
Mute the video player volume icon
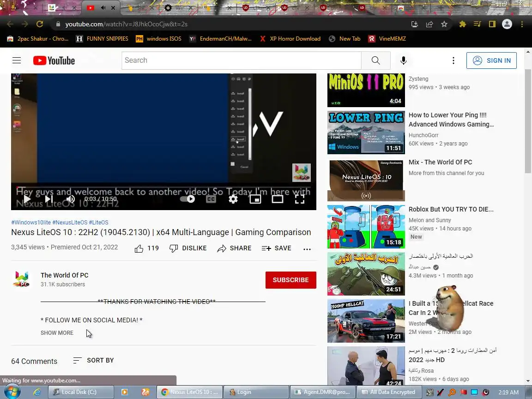coord(70,199)
